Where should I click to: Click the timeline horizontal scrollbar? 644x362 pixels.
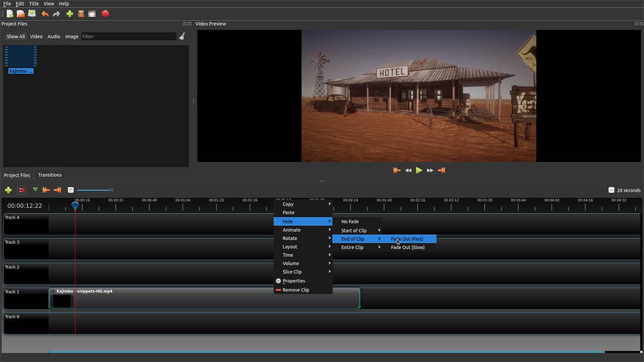click(327, 352)
